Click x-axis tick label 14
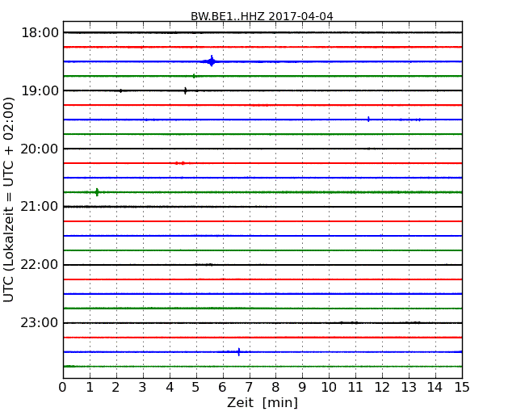 point(435,388)
